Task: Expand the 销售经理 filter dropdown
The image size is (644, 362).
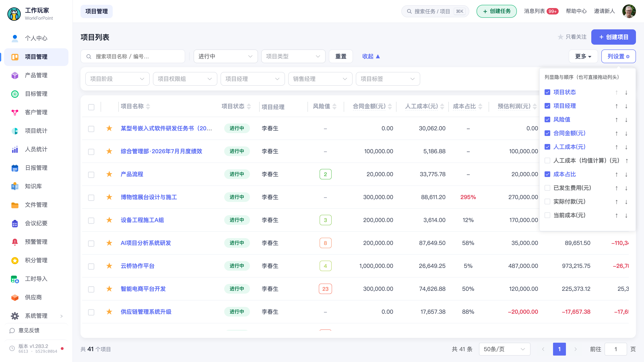Action: click(x=320, y=79)
